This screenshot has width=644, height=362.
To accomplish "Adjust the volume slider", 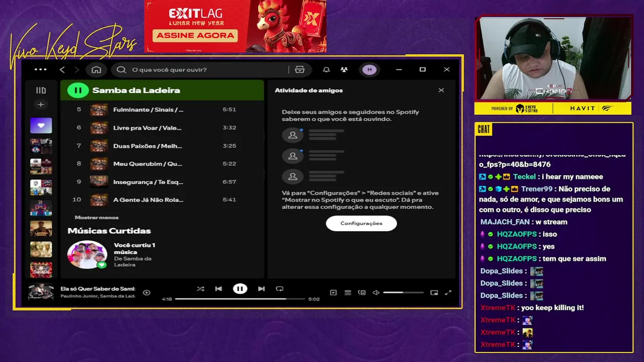I will 403,292.
